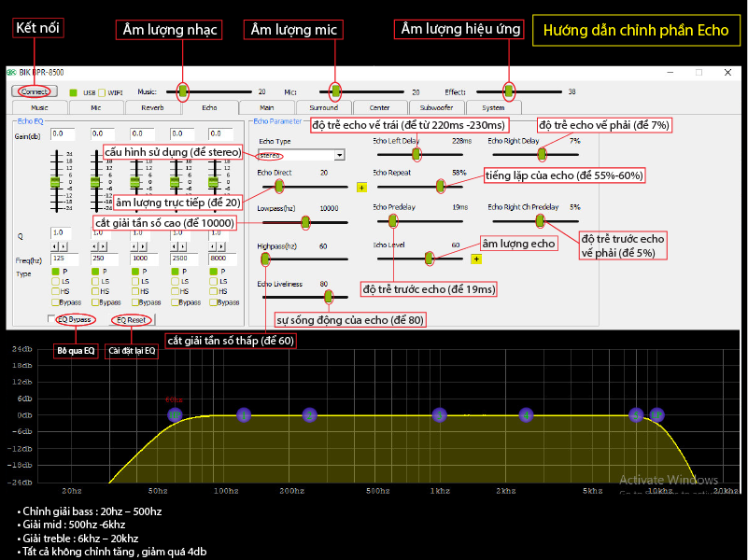
Task: Open the Main tab
Action: pyautogui.click(x=267, y=107)
